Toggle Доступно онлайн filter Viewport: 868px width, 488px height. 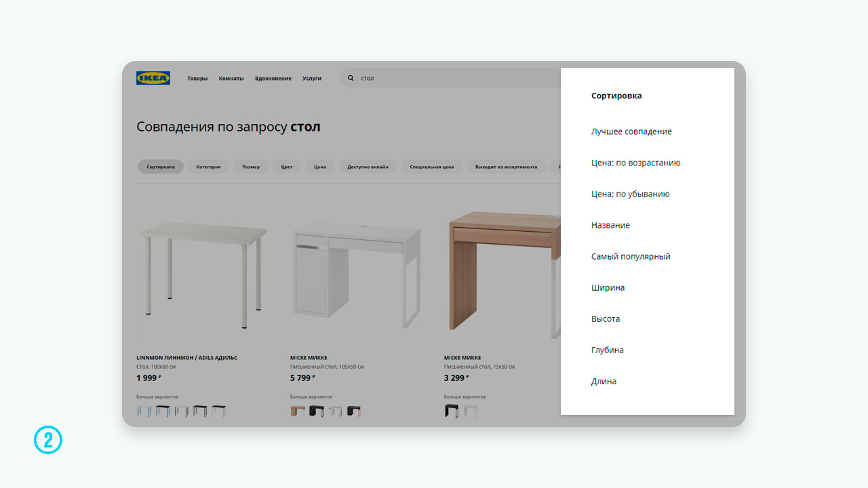368,167
